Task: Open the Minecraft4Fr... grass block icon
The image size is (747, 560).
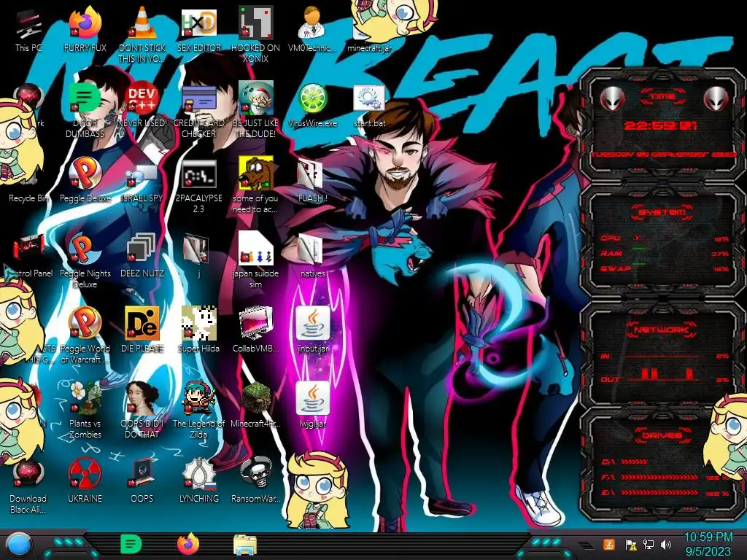Action: point(256,405)
